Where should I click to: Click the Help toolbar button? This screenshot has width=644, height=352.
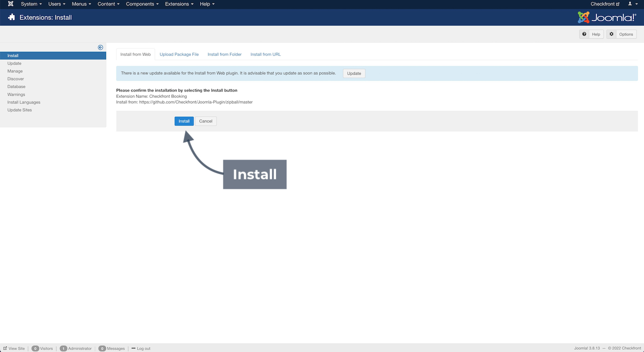point(590,34)
